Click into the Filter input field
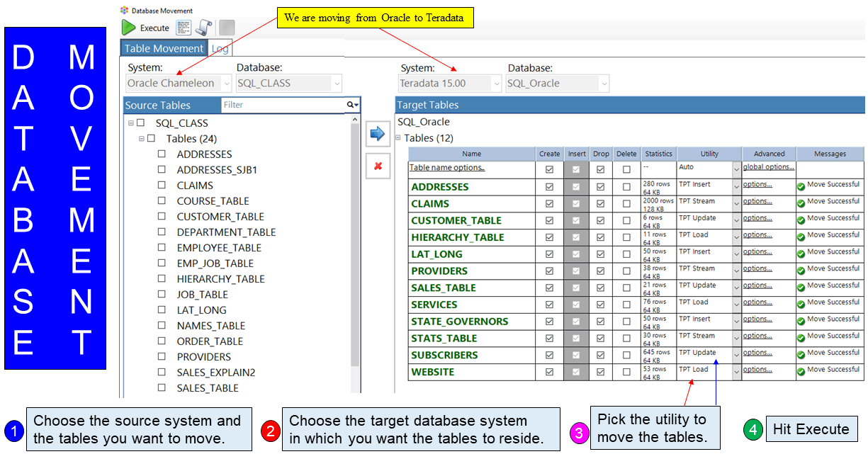The width and height of the screenshot is (868, 471). [280, 105]
